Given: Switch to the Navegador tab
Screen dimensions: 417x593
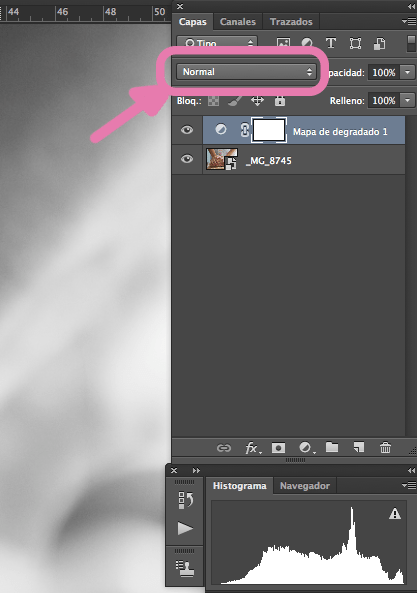Looking at the screenshot, I should [305, 486].
